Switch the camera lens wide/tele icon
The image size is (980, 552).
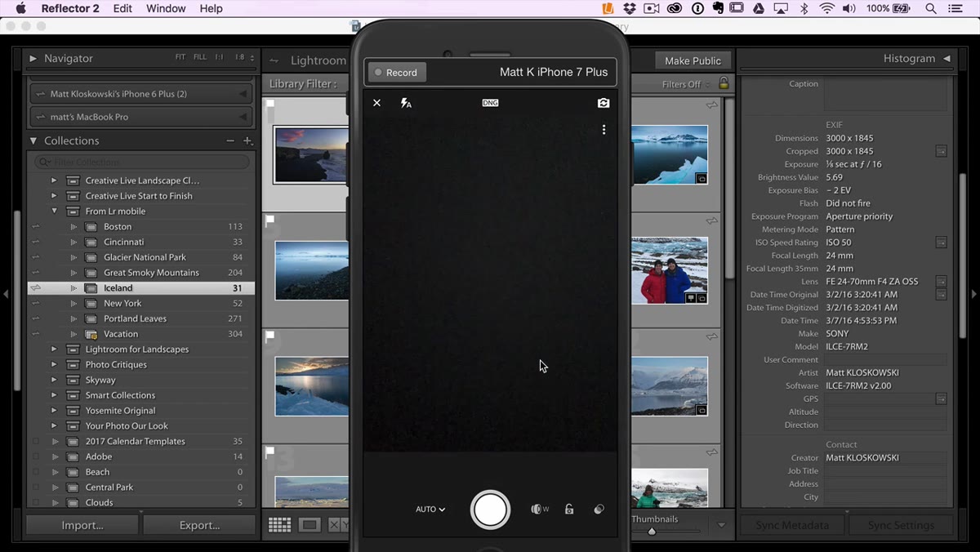pos(539,509)
